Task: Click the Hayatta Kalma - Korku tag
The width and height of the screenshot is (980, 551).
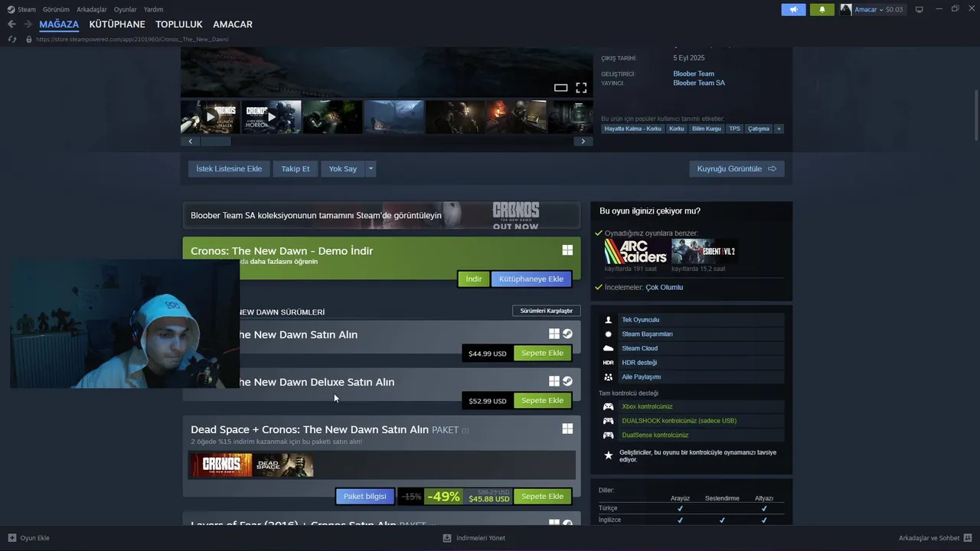Action: [632, 129]
